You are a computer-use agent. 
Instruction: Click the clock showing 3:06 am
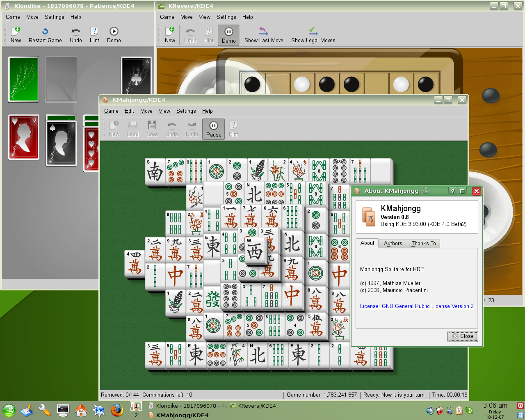pos(495,406)
